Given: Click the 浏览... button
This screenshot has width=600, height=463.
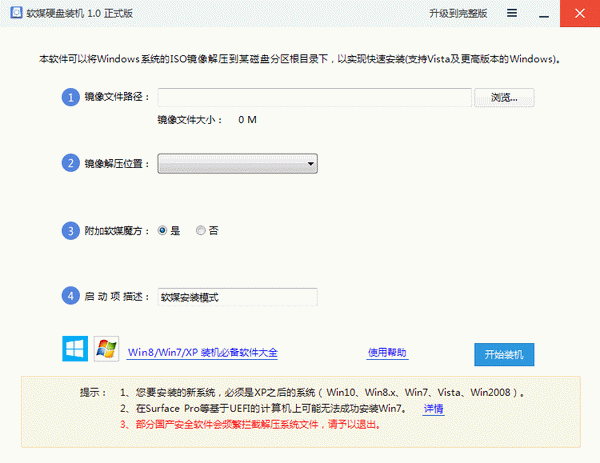Looking at the screenshot, I should click(504, 98).
